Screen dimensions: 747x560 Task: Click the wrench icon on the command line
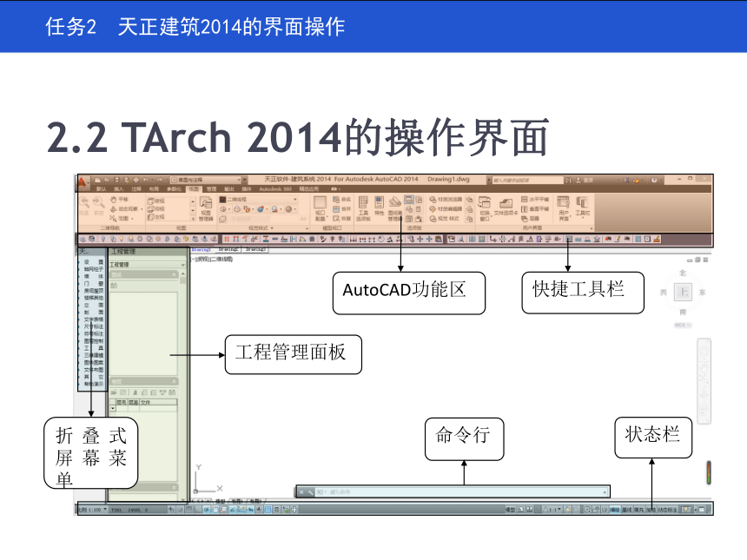click(x=310, y=491)
